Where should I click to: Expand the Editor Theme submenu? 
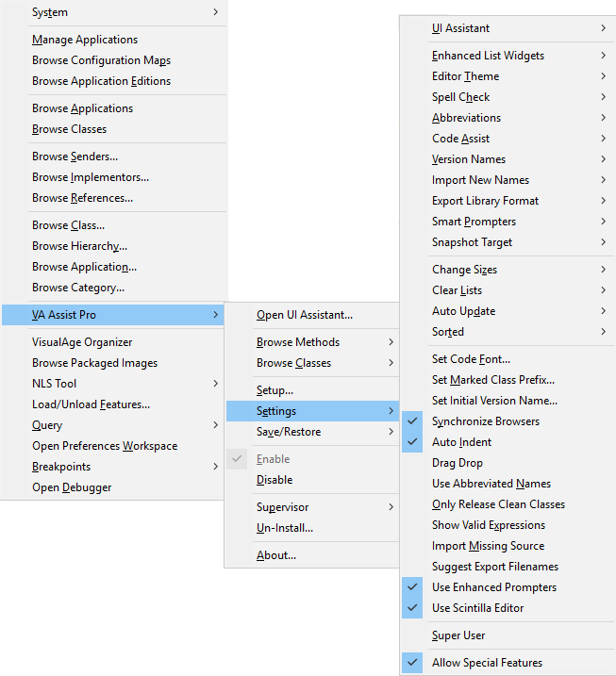465,76
